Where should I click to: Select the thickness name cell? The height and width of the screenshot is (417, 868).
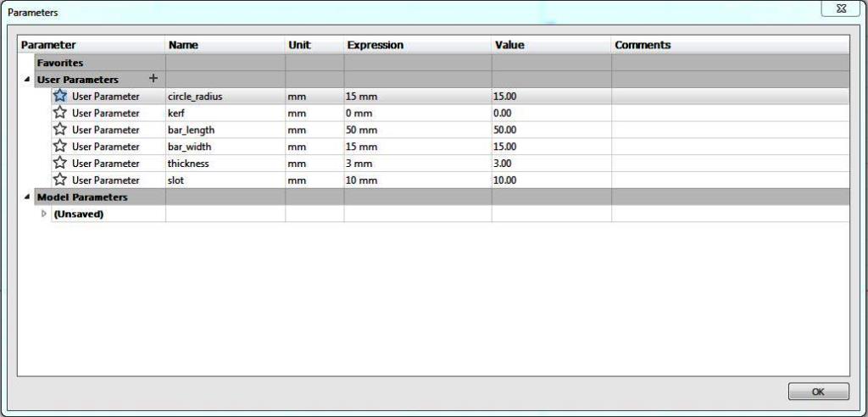(x=225, y=164)
